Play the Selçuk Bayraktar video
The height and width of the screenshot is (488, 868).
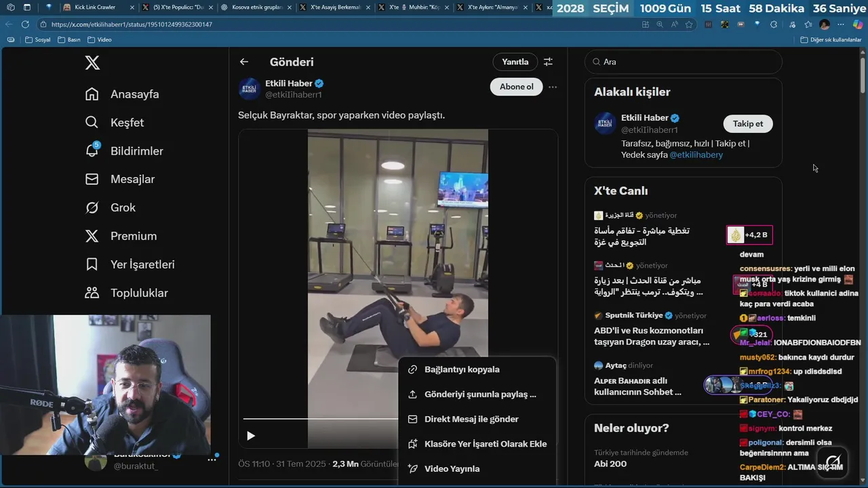(251, 436)
